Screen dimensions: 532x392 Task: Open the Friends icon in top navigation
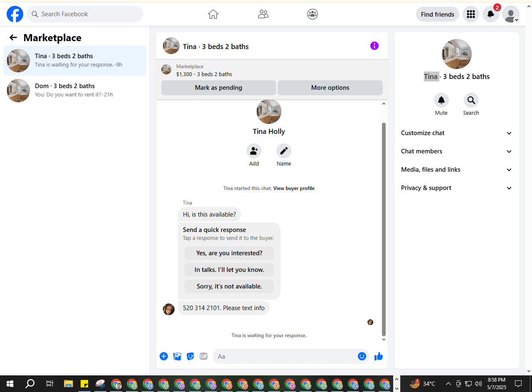[263, 14]
